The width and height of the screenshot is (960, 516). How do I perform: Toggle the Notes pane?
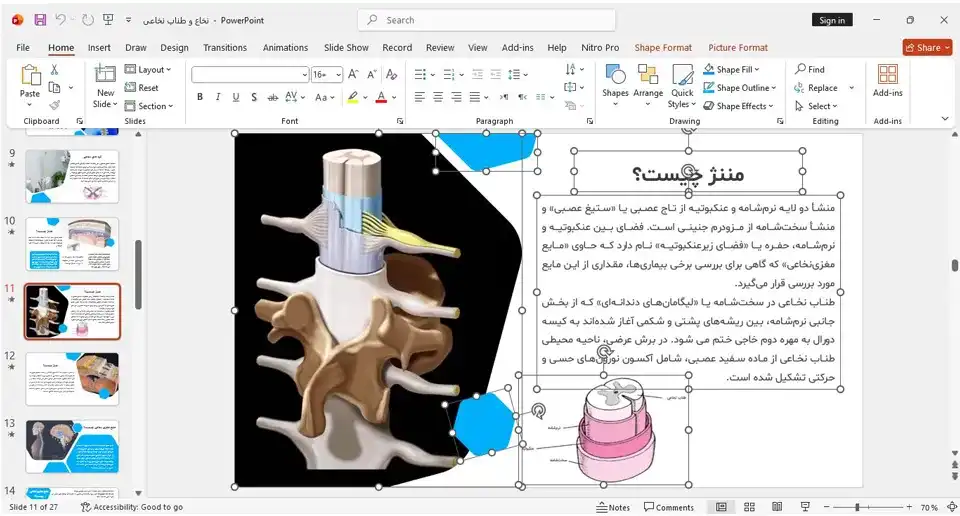613,507
